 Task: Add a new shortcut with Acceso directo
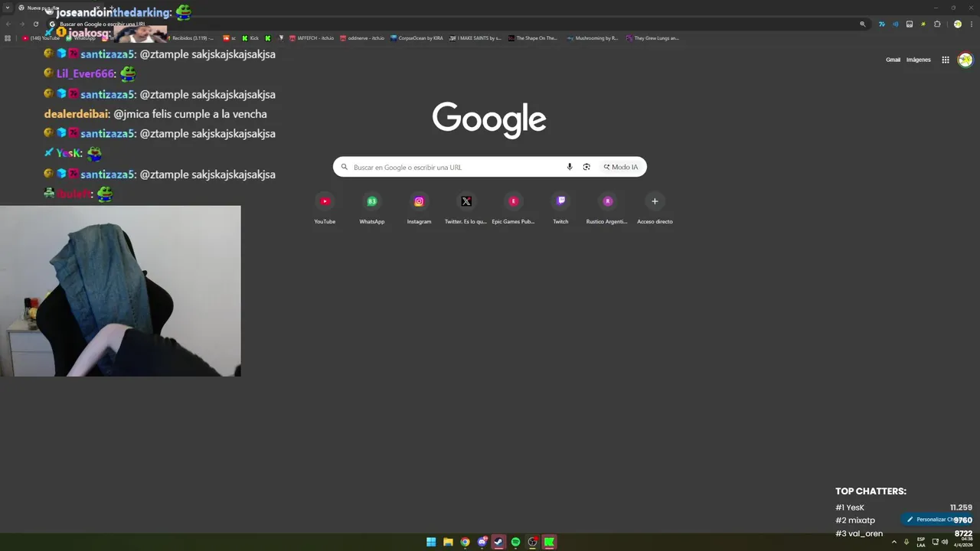(655, 209)
